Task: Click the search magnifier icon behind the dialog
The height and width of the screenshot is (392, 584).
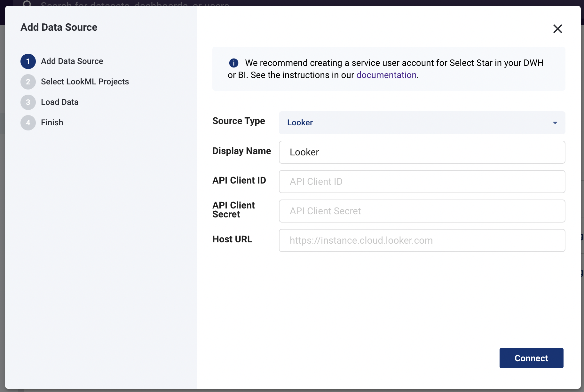Action: [27, 3]
